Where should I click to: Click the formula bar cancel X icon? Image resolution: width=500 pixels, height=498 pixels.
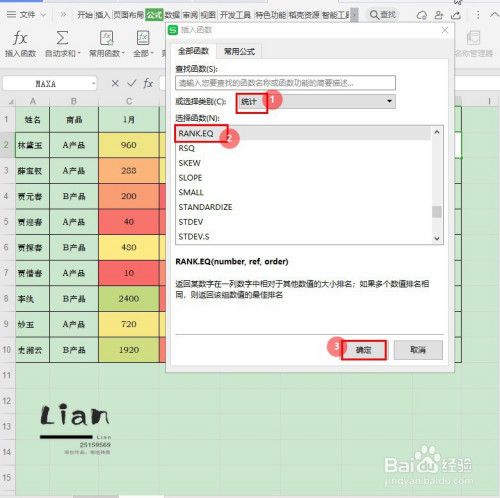(115, 83)
